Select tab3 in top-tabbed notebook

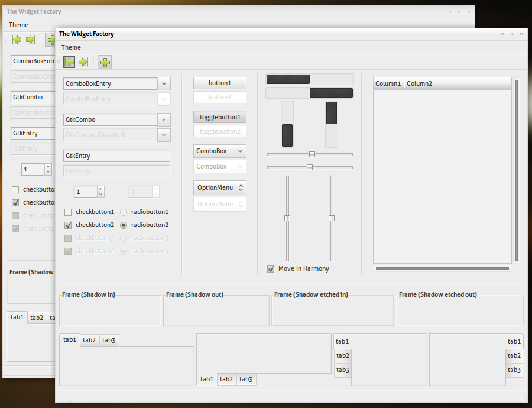click(x=109, y=341)
